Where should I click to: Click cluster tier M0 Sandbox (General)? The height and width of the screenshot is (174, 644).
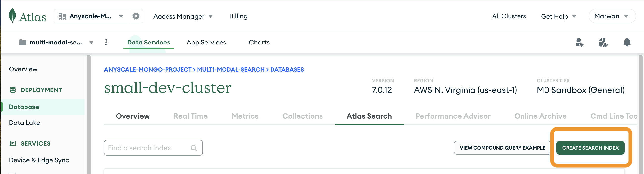coord(580,90)
